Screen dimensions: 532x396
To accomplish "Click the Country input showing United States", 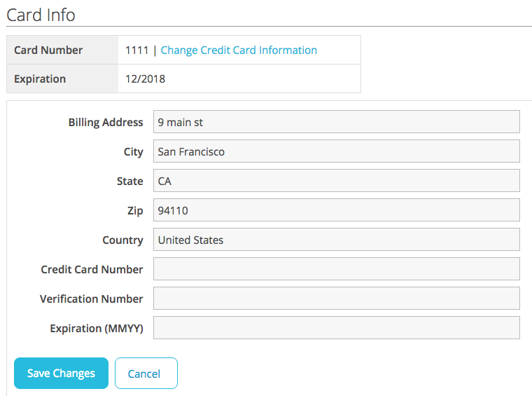I will pos(336,240).
